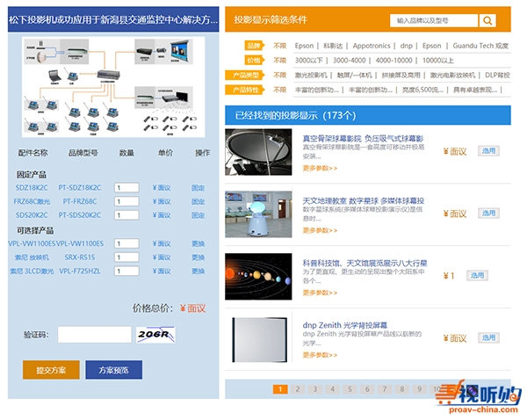527x420 pixels.
Task: Open the 科普科技馆 八大行星 title
Action: coord(365,263)
